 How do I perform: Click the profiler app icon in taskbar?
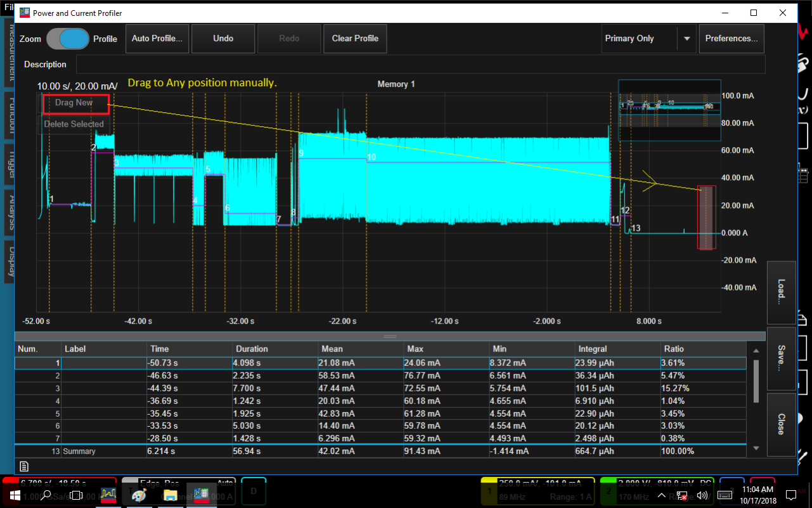202,495
